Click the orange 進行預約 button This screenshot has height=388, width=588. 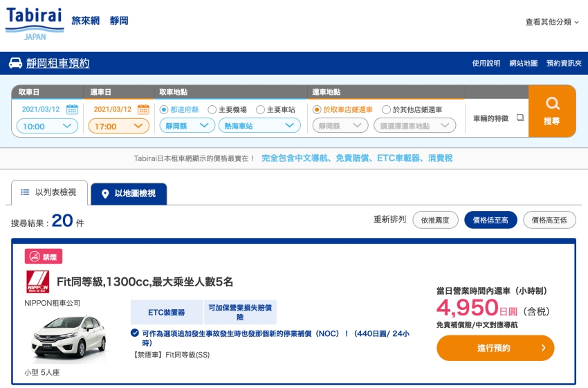tap(495, 348)
